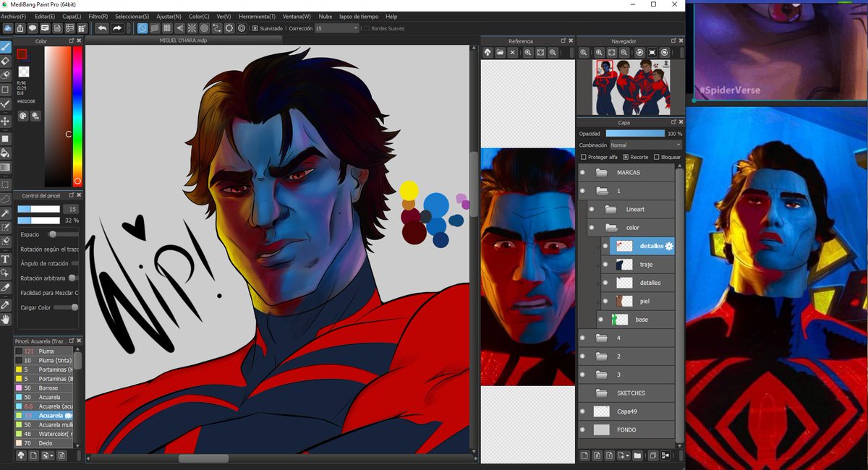Viewport: 868px width, 470px height.
Task: Open the lapso de tiempo menu
Action: click(x=359, y=16)
